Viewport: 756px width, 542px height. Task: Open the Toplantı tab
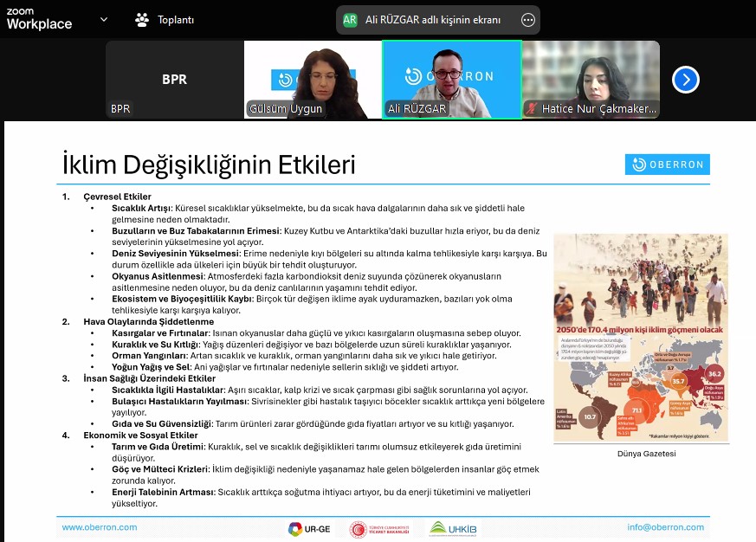pyautogui.click(x=165, y=19)
